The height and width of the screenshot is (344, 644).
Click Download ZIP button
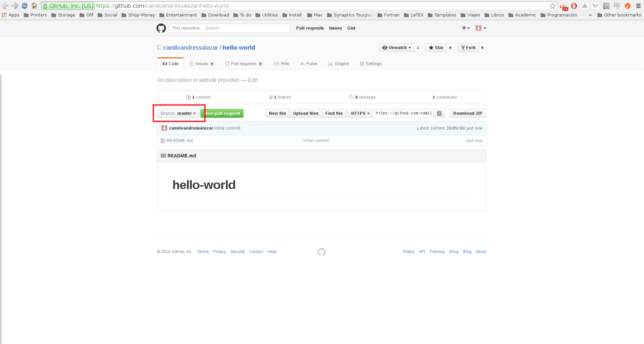click(x=468, y=113)
